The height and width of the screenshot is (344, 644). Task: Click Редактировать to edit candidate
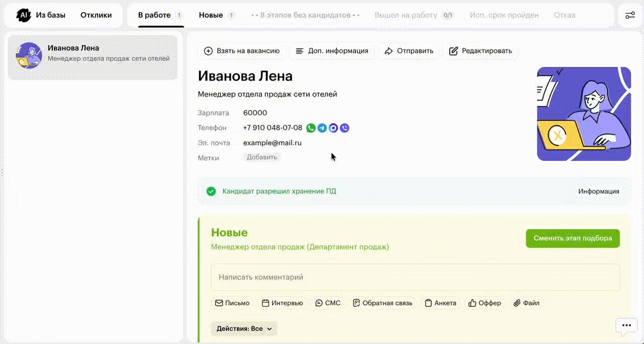[480, 51]
